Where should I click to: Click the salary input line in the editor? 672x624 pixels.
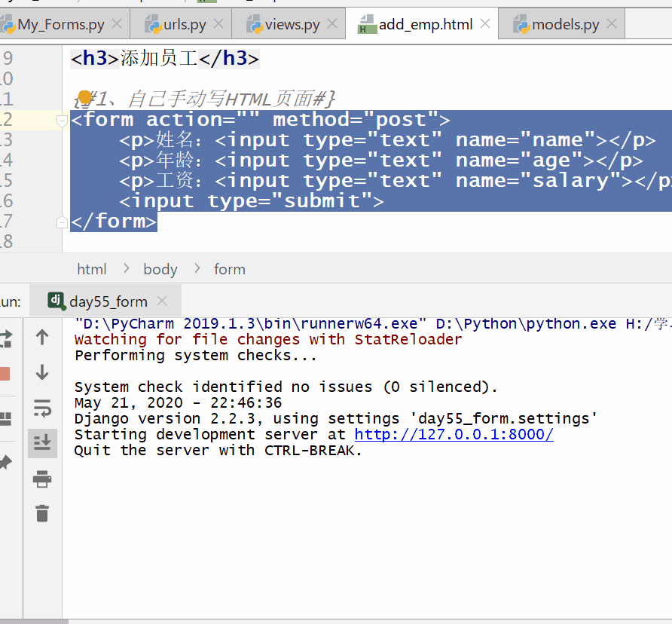coord(396,181)
